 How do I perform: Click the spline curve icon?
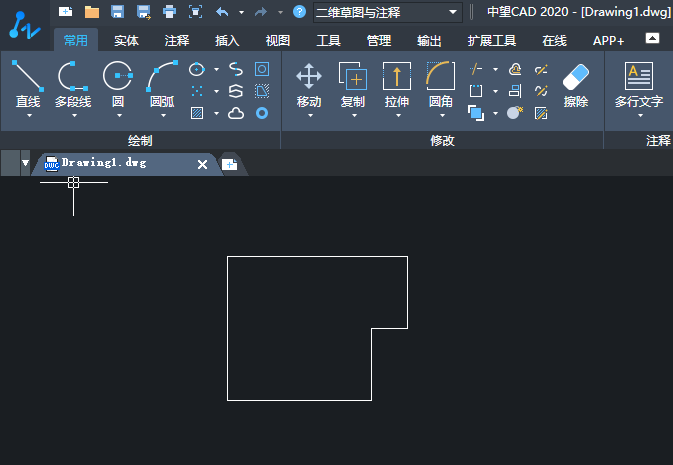tap(236, 69)
